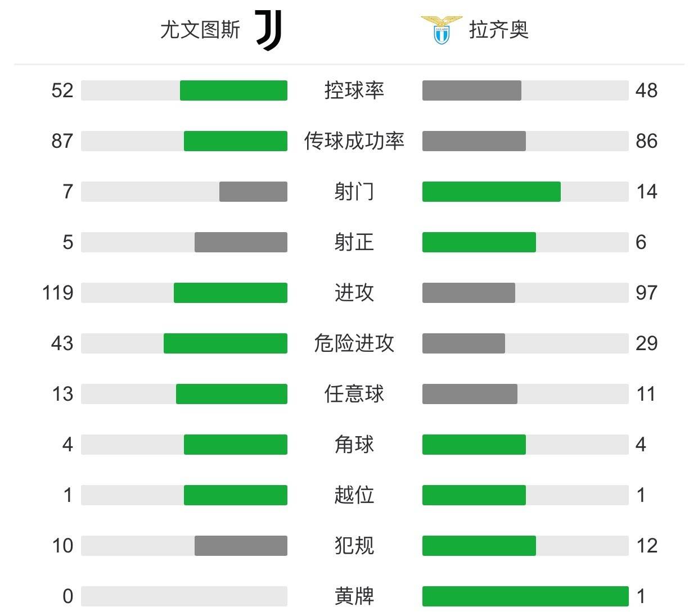Viewport: 698px width, 616px height.
Task: Click Lazio's green 射门 bar
Action: [491, 192]
